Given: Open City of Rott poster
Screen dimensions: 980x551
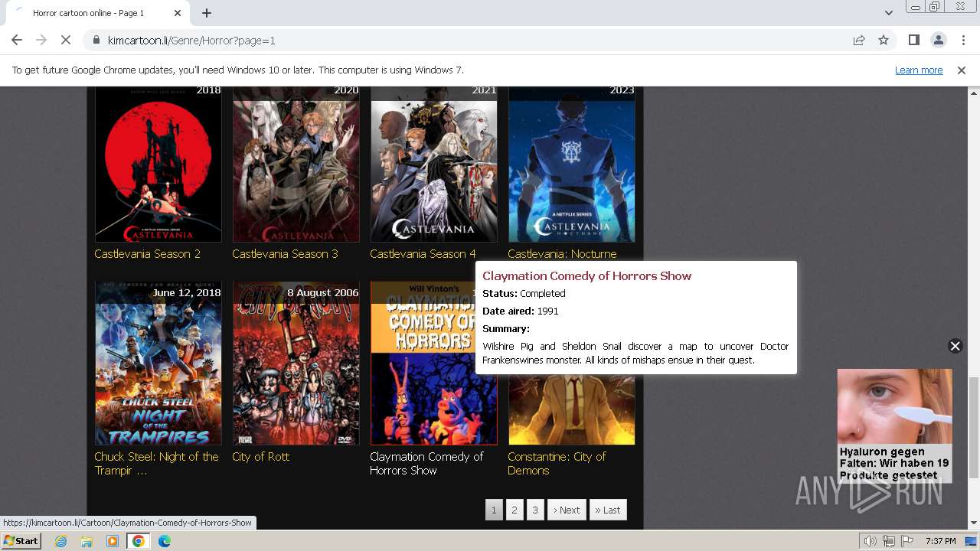Looking at the screenshot, I should pos(296,363).
